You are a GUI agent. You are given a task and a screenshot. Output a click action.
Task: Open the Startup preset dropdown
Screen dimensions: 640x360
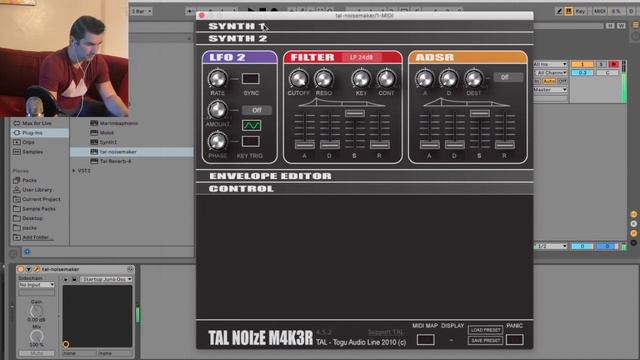tap(106, 280)
